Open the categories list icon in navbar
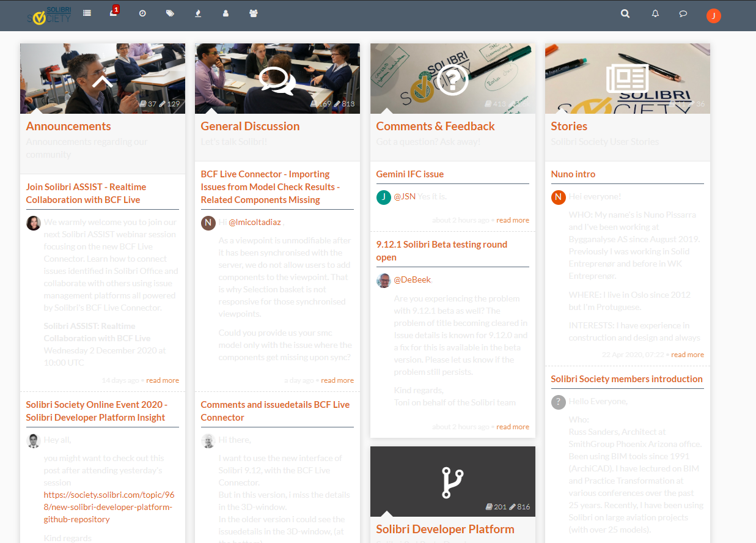Image resolution: width=756 pixels, height=543 pixels. (x=87, y=13)
